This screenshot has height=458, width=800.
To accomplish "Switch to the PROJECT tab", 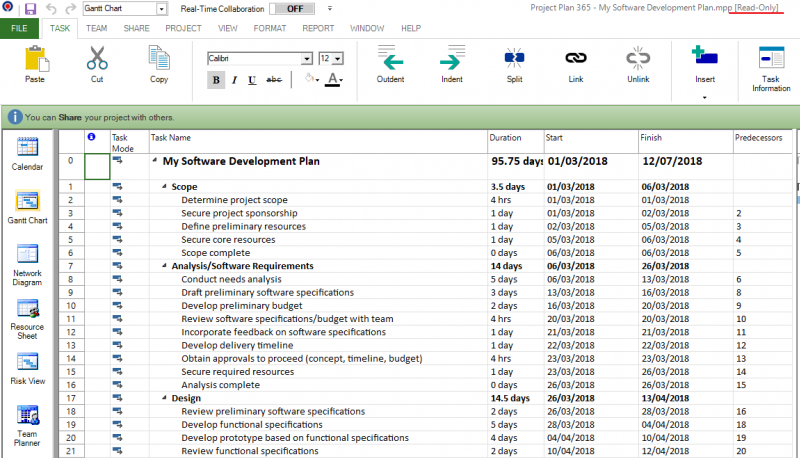I will 183,29.
